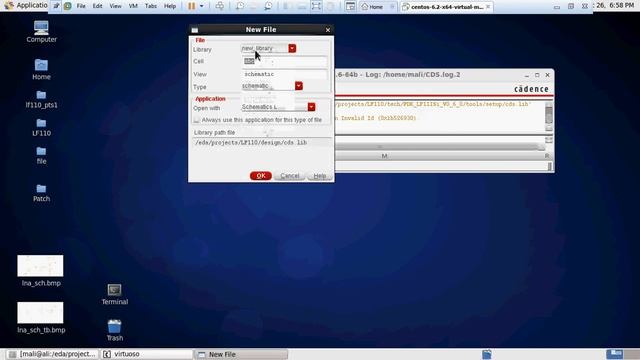Select the lf110_pts1 folder on desktop
640x360 pixels.
[x=41, y=99]
